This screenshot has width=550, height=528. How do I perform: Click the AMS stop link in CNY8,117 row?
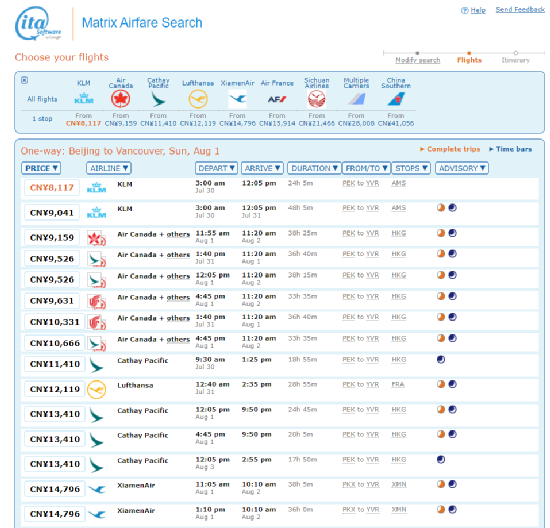tap(398, 183)
